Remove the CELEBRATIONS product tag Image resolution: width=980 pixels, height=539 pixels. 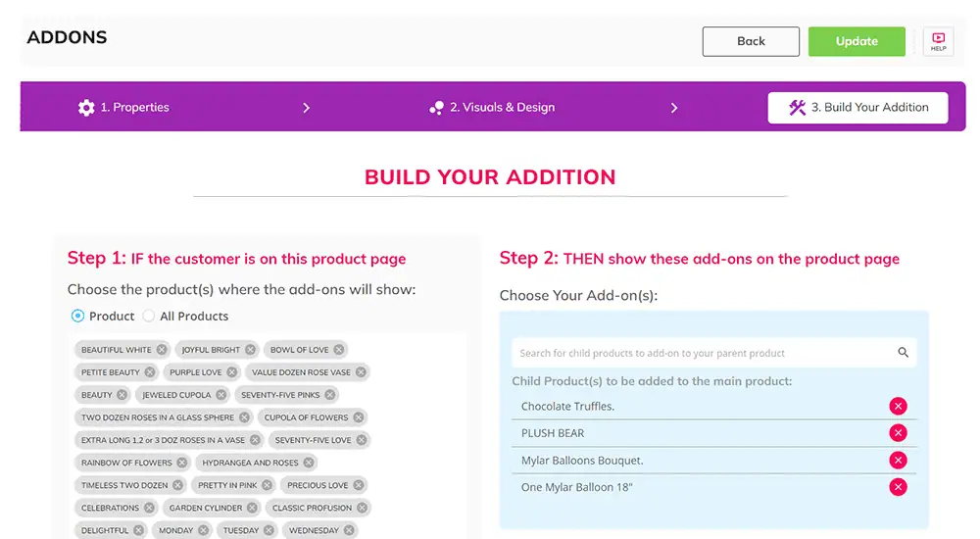pyautogui.click(x=149, y=508)
